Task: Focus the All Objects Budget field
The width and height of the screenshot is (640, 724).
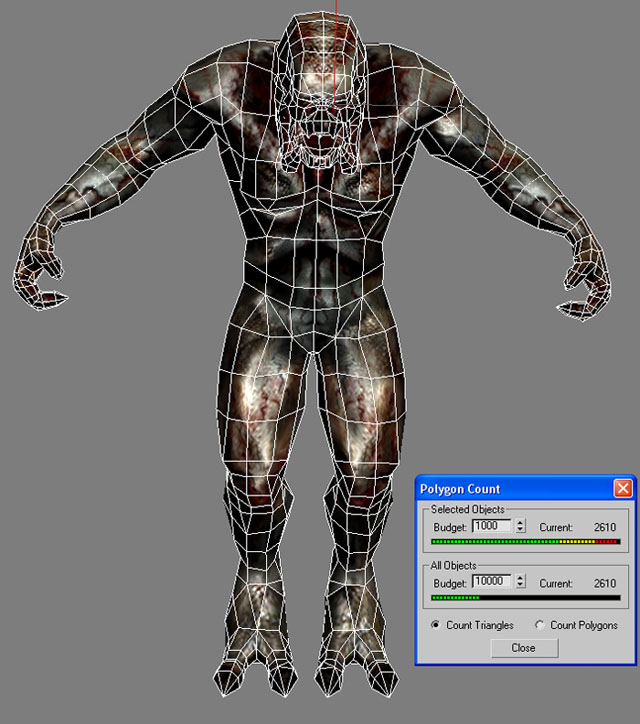Action: pos(492,581)
